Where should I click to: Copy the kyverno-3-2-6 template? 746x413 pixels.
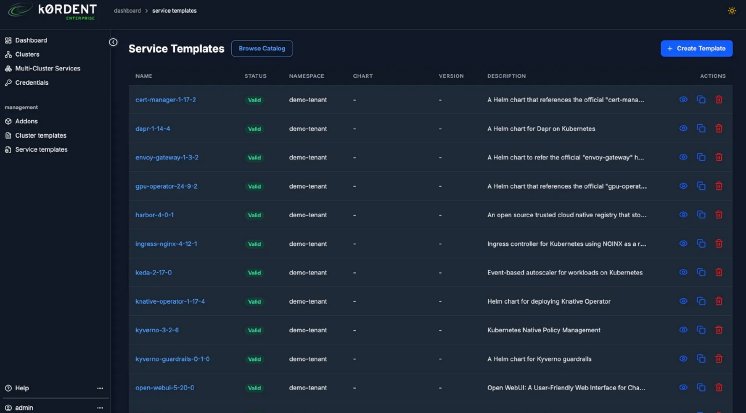tap(701, 330)
